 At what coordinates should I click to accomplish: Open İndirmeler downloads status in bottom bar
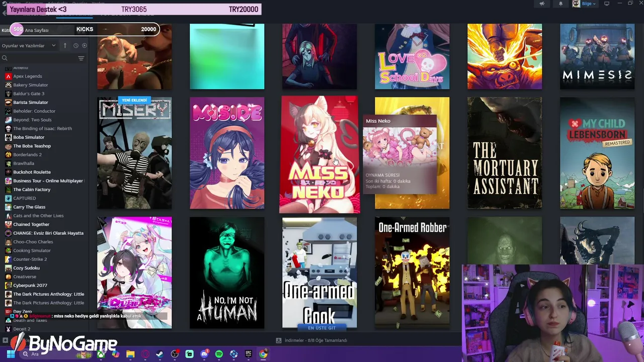312,340
